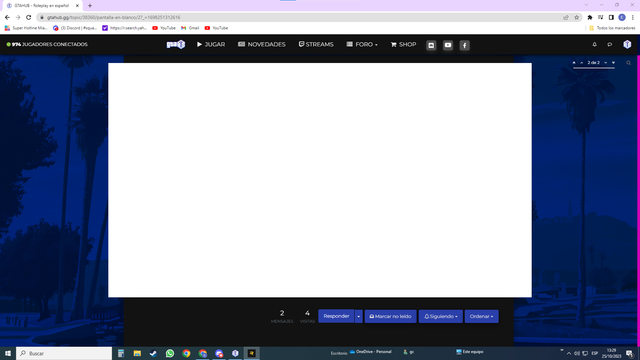Open the Discord bookmark
This screenshot has height=360, width=640.
(x=75, y=28)
